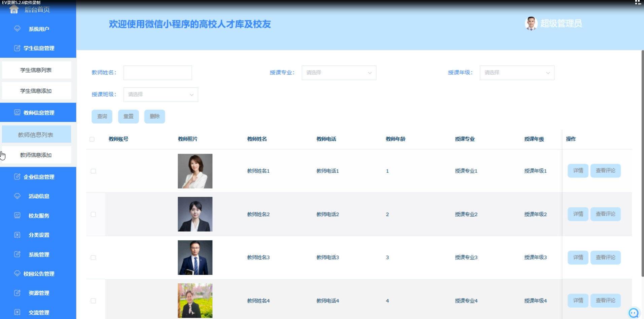Check the box for 教师姓名3 row
This screenshot has height=319, width=644.
(x=93, y=257)
